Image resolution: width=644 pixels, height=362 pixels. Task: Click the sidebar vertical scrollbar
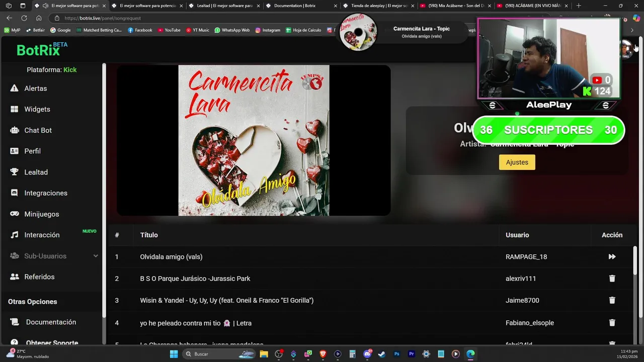[x=104, y=190]
